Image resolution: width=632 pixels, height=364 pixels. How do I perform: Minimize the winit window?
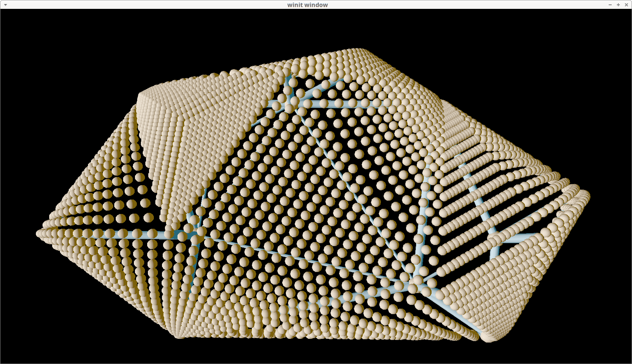click(x=610, y=5)
